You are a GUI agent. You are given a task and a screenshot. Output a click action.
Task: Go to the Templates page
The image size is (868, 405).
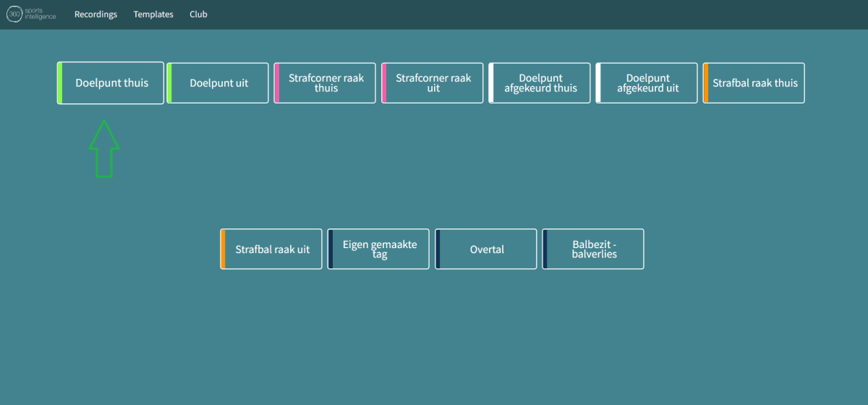point(153,14)
